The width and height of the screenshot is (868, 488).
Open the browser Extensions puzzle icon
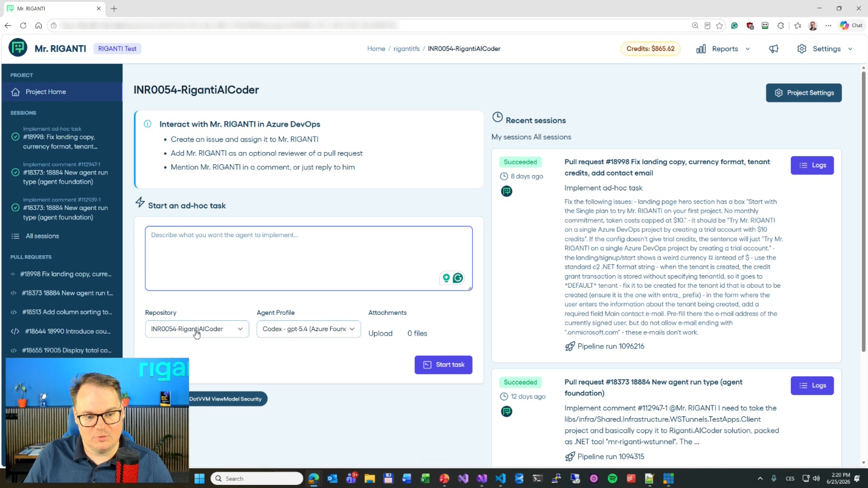coord(780,25)
